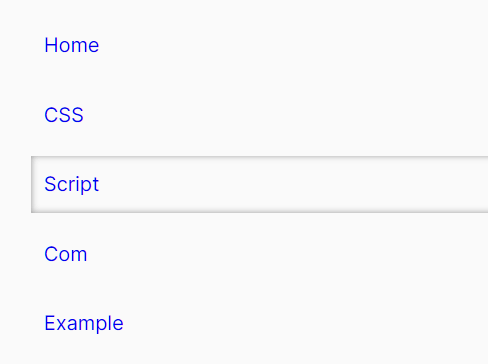This screenshot has width=488, height=364.
Task: Select Com in the navigation list
Action: [66, 254]
